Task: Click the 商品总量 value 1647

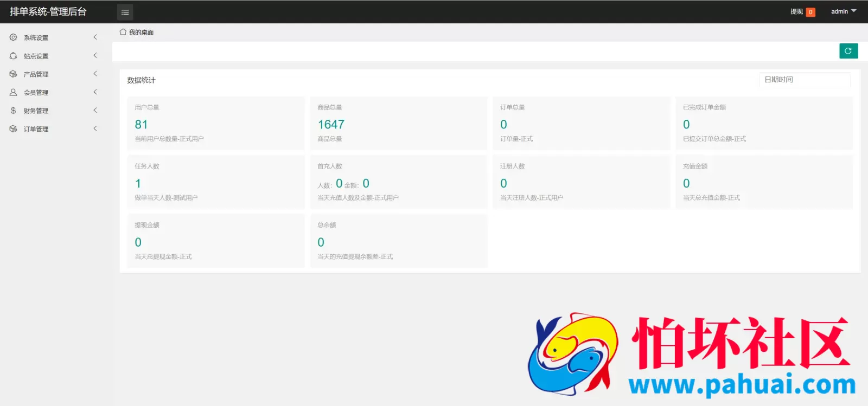Action: pos(331,125)
